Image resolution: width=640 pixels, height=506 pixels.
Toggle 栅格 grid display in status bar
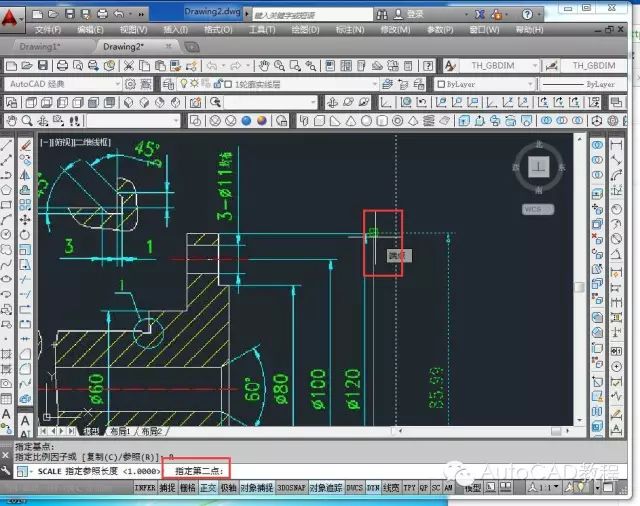pos(188,487)
